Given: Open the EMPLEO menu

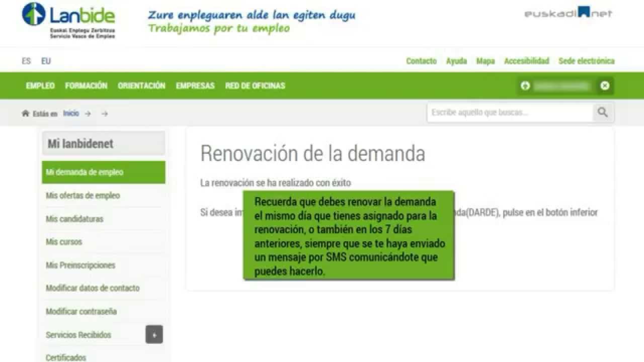Looking at the screenshot, I should coord(40,86).
